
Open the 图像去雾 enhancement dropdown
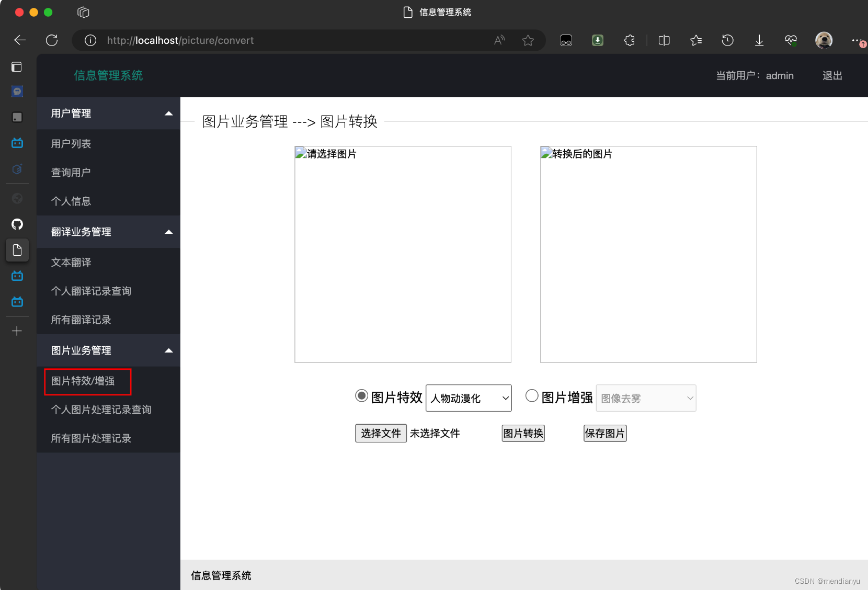tap(646, 398)
